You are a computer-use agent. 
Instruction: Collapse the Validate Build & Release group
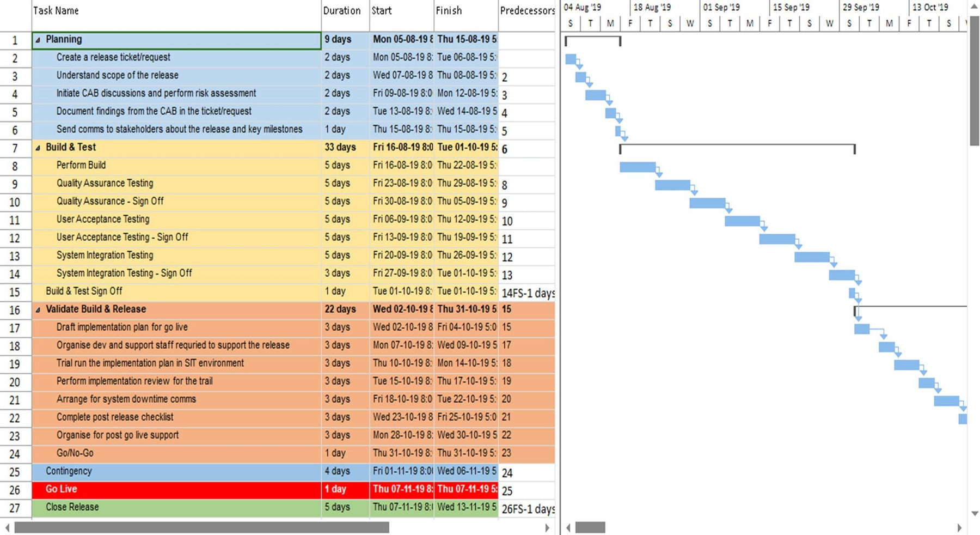37,309
